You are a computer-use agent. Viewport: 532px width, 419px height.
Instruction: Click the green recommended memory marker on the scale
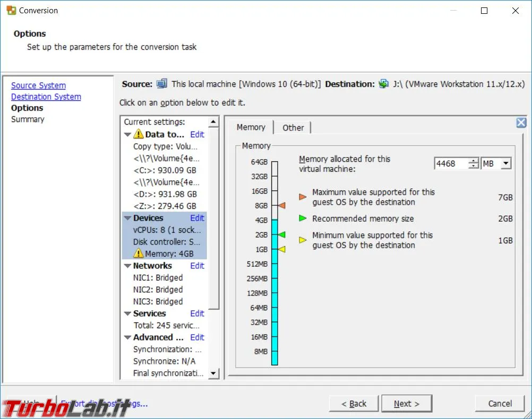(x=281, y=234)
